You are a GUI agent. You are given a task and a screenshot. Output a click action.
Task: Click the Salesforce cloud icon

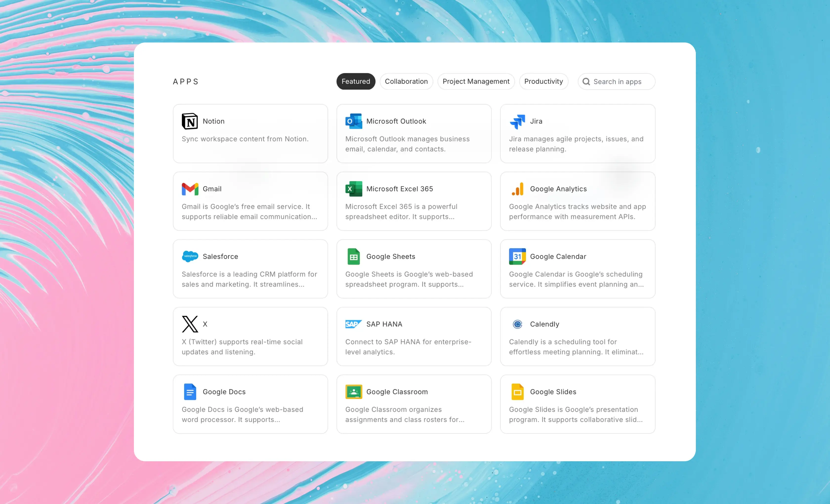[x=190, y=256]
